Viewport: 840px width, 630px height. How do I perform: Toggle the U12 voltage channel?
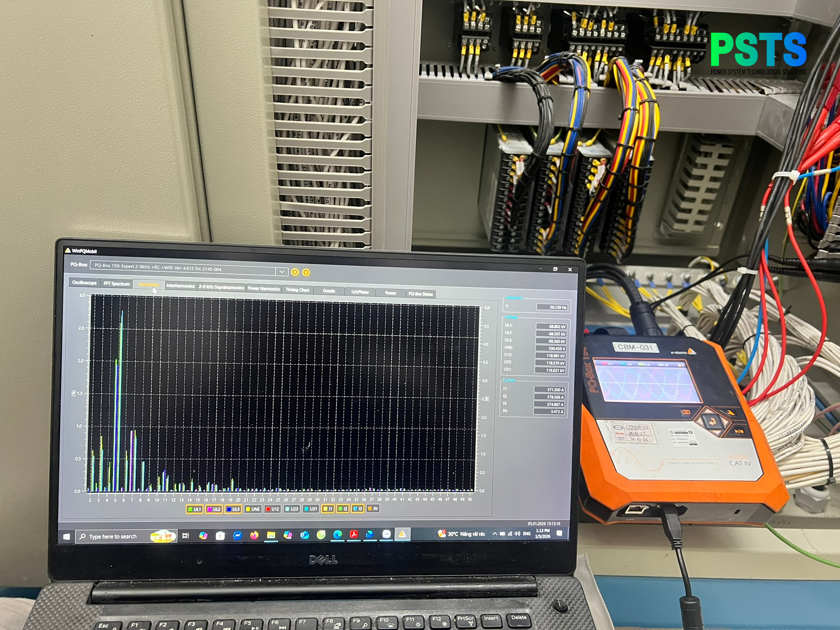[x=272, y=509]
